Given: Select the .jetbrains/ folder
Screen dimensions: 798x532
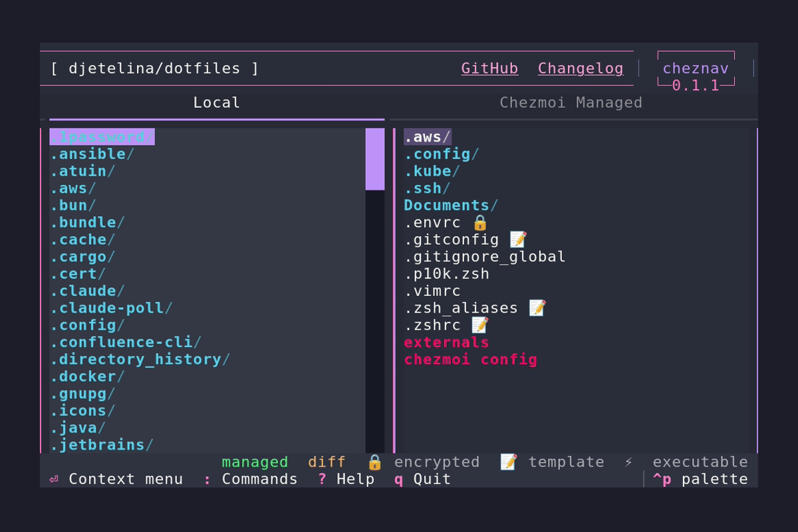Looking at the screenshot, I should (x=102, y=446).
